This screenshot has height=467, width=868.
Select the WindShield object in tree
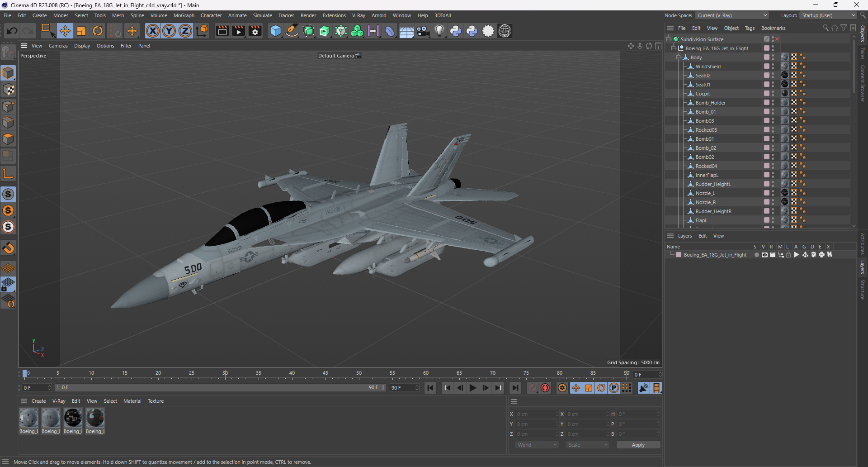708,67
